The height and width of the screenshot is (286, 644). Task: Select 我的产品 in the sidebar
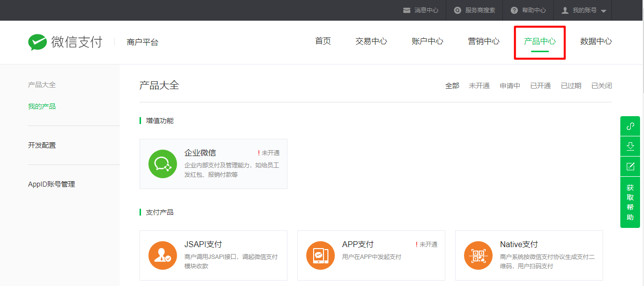(x=42, y=106)
